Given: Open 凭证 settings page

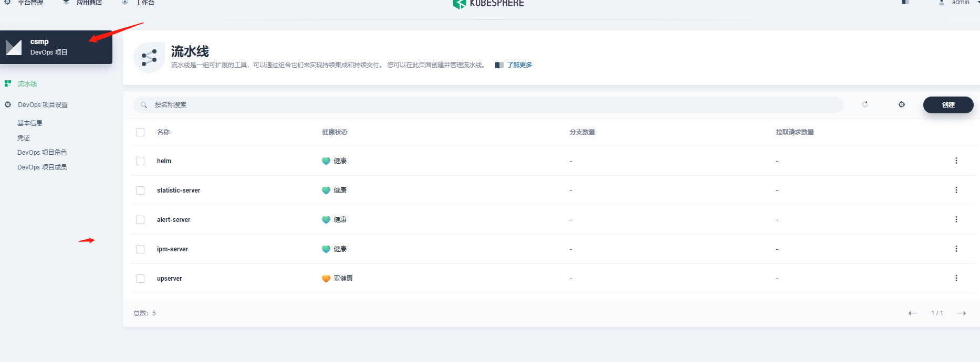Looking at the screenshot, I should 24,138.
